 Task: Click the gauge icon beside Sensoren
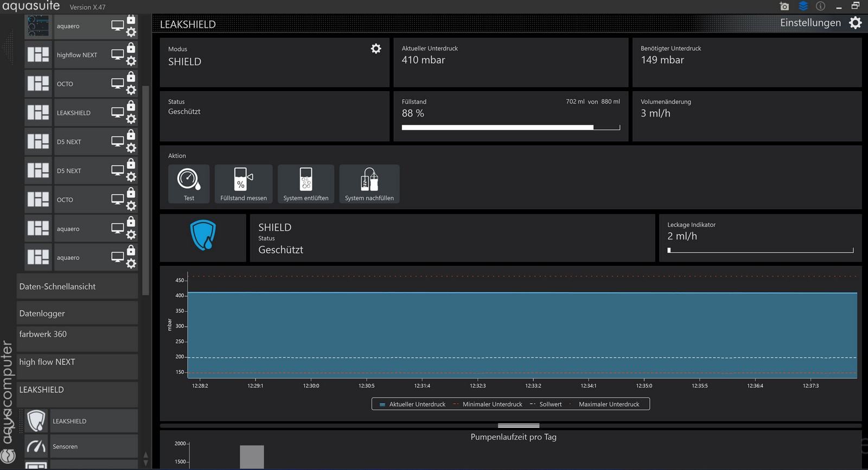click(x=36, y=446)
